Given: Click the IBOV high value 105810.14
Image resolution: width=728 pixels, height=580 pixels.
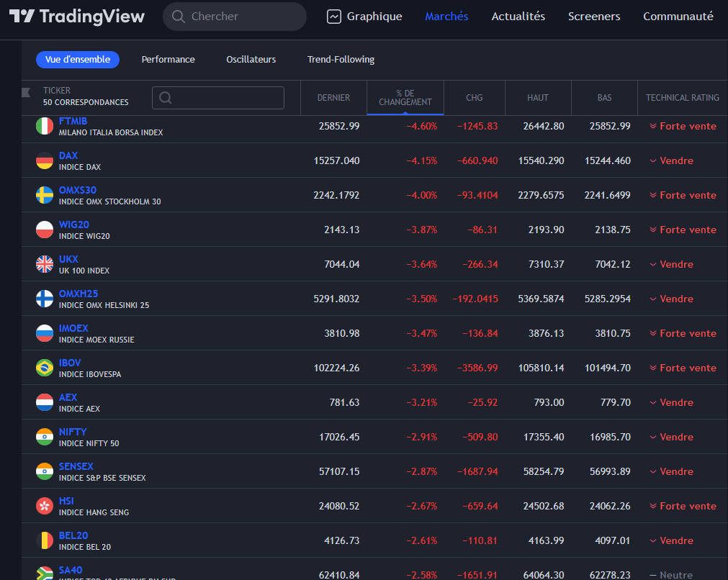Looking at the screenshot, I should click(x=541, y=368).
